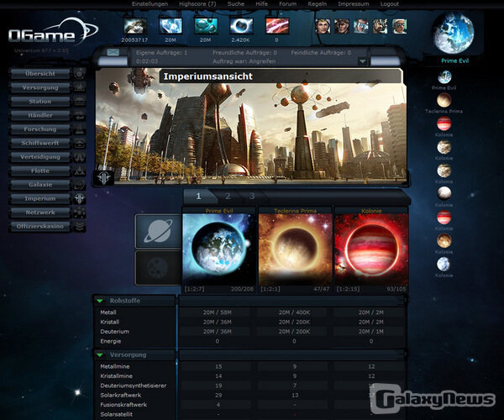This screenshot has height=420, width=504.
Task: Open Hilfe from top menu
Action: pyautogui.click(x=261, y=4)
